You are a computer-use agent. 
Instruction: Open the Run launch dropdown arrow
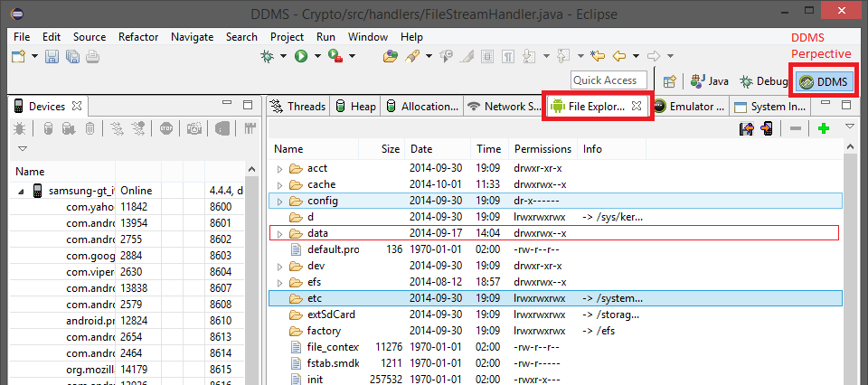pyautogui.click(x=317, y=56)
